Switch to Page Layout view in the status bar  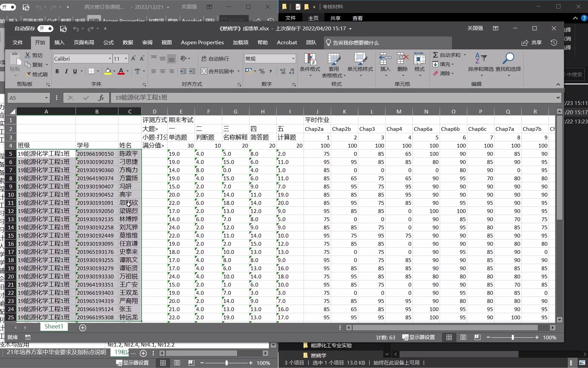coord(463,337)
